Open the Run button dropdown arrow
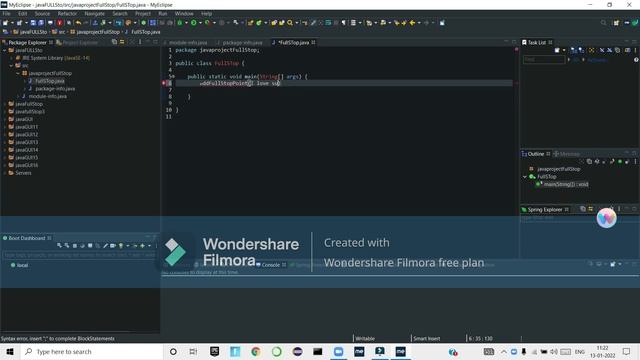Viewport: 640px width, 360px height. [200, 23]
